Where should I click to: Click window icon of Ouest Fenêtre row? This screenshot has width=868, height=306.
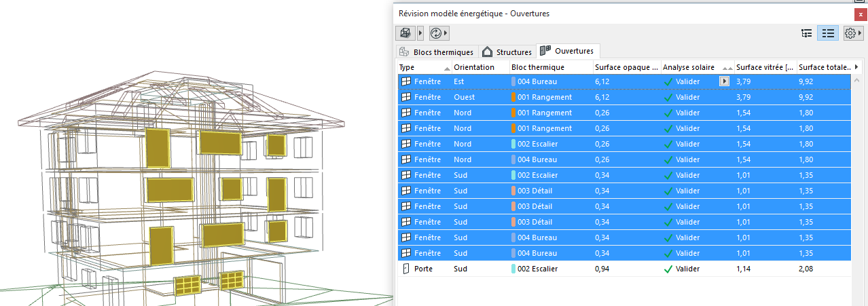[406, 97]
